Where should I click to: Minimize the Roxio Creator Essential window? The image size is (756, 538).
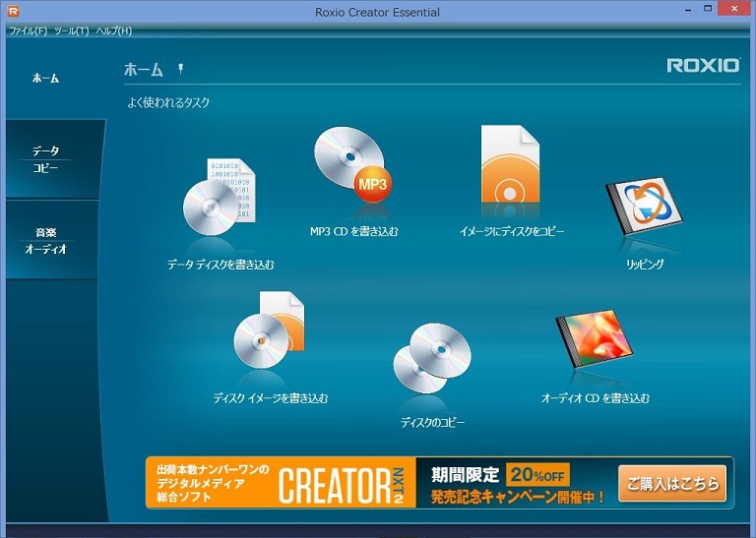click(x=686, y=9)
